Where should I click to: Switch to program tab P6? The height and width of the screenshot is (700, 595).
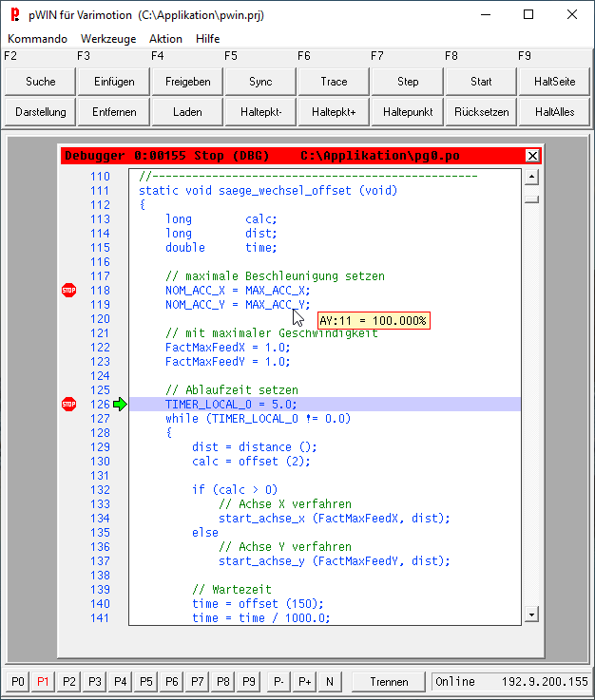(x=171, y=682)
